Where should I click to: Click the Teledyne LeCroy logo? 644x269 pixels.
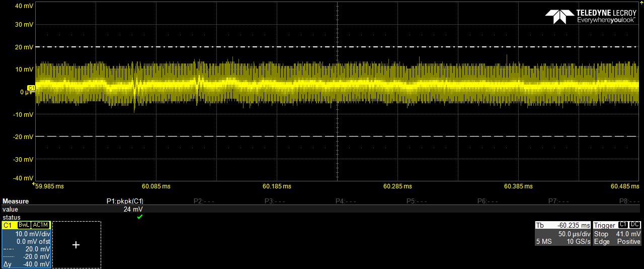point(590,16)
